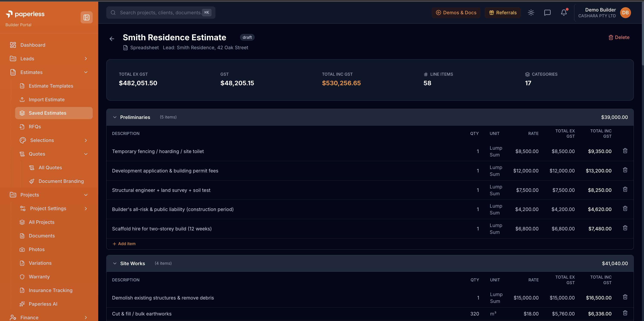644x321 pixels.
Task: Expand the Leads submenu chevron
Action: tap(86, 58)
